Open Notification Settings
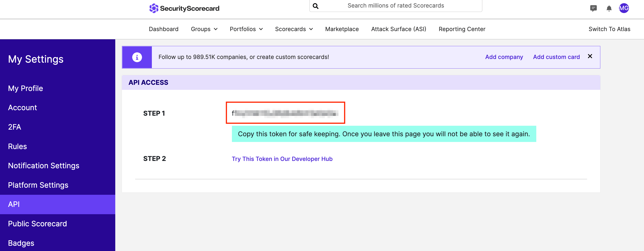This screenshot has width=644, height=251. point(44,166)
